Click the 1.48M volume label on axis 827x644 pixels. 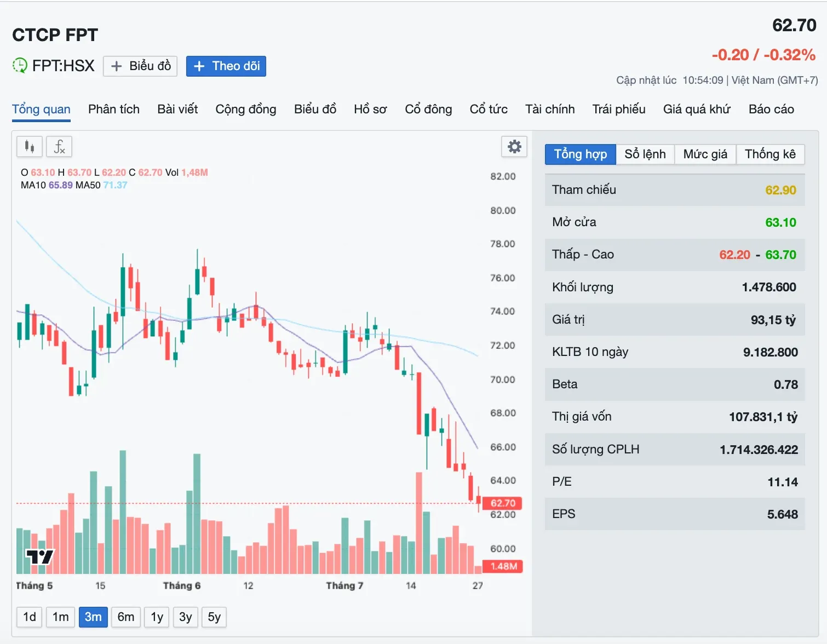503,566
